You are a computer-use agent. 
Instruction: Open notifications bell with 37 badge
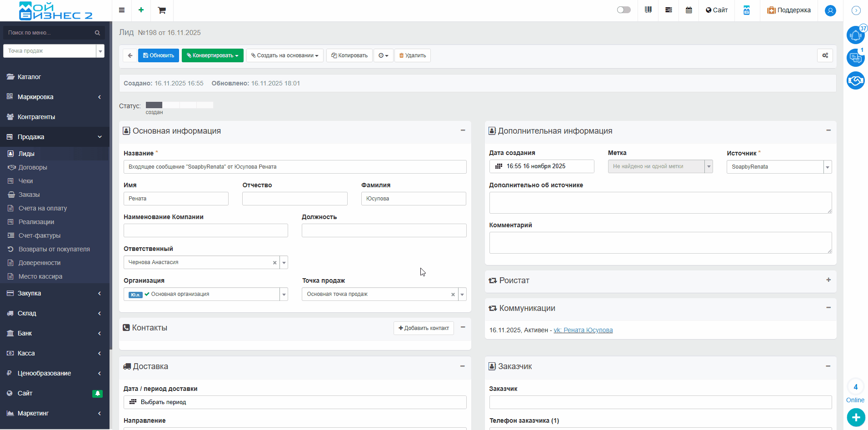[x=855, y=35]
